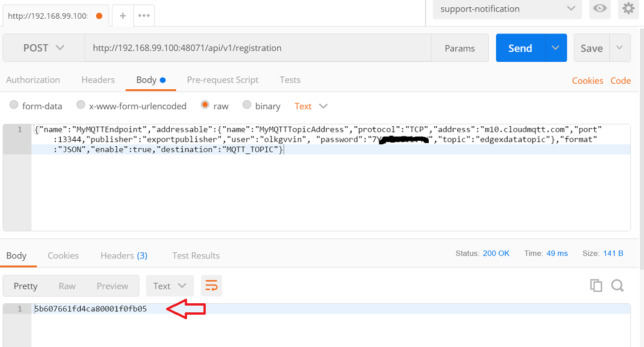The width and height of the screenshot is (644, 347).
Task: Click the response ID 5b607661fd4ca80001f0fb05
Action: pyautogui.click(x=90, y=309)
